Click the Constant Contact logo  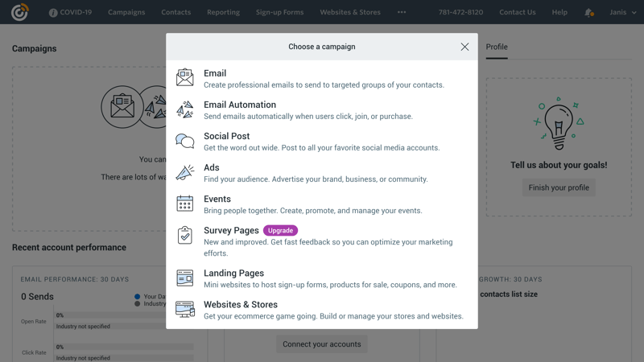[19, 12]
